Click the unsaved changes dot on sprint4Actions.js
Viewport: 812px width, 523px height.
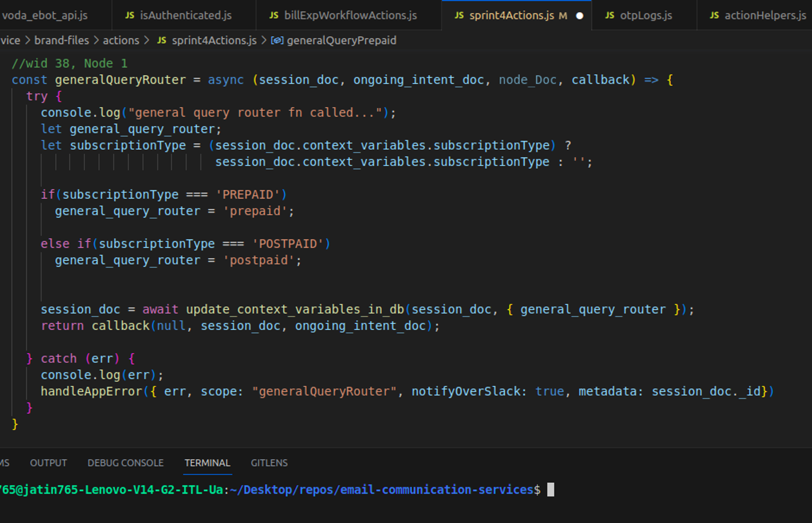pyautogui.click(x=579, y=16)
